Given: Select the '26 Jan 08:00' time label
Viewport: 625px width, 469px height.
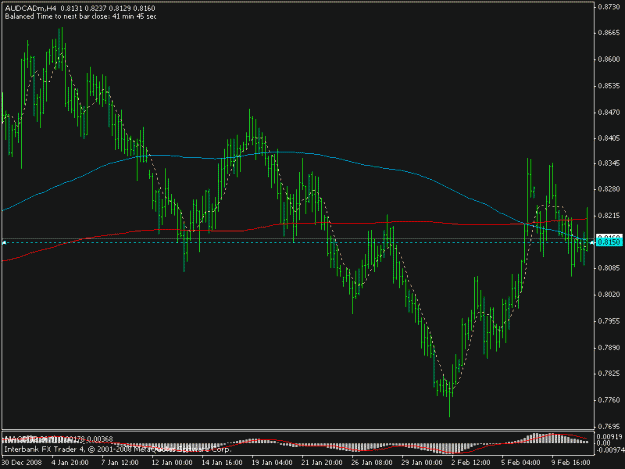Looking at the screenshot, I should tap(372, 463).
